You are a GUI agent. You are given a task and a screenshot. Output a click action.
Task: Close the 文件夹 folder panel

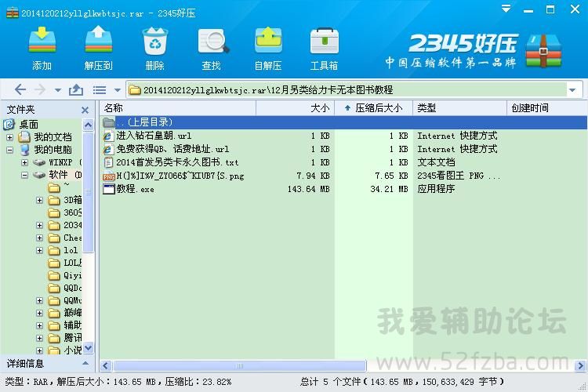click(85, 110)
